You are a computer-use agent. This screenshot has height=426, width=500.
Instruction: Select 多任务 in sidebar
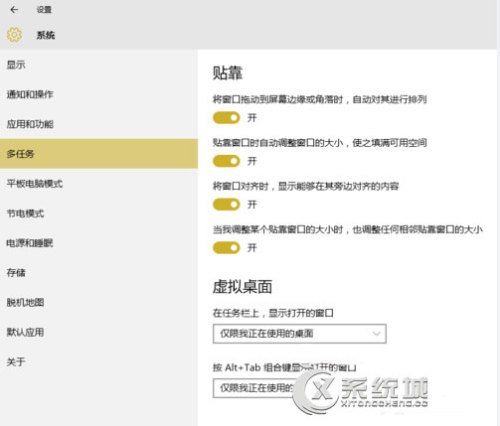(99, 154)
